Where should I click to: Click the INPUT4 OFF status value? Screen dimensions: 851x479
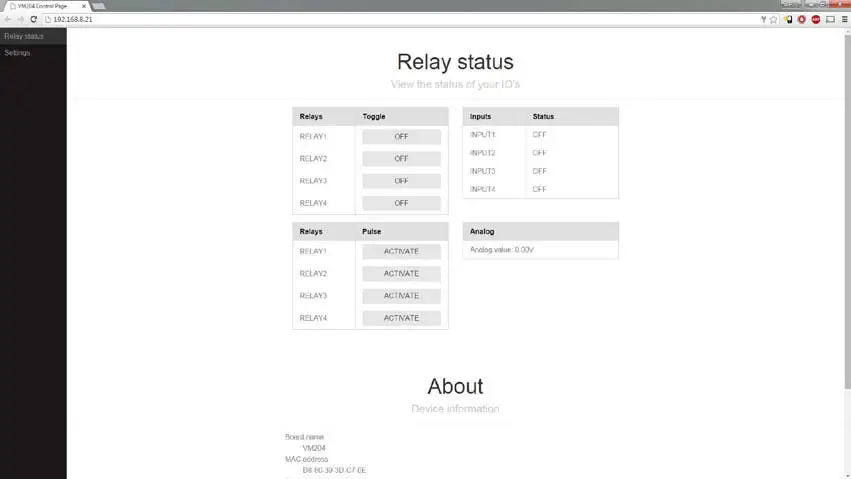[539, 189]
